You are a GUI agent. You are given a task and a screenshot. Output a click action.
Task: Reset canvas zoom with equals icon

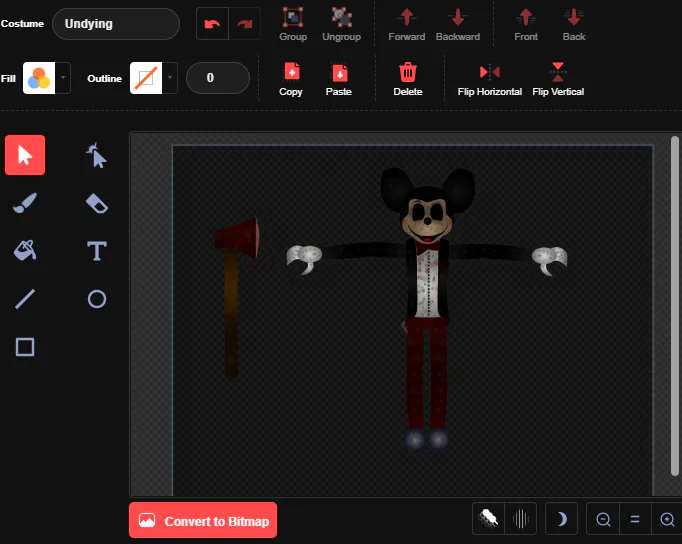pyautogui.click(x=635, y=519)
